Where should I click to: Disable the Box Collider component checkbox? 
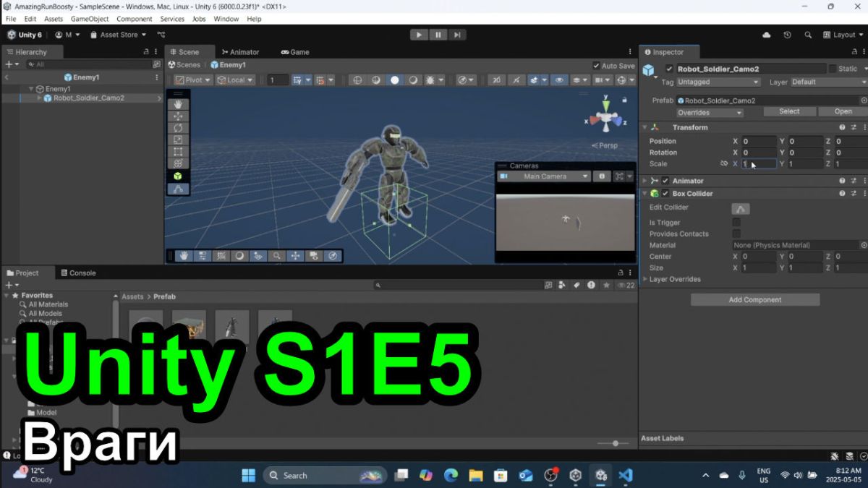pyautogui.click(x=665, y=194)
